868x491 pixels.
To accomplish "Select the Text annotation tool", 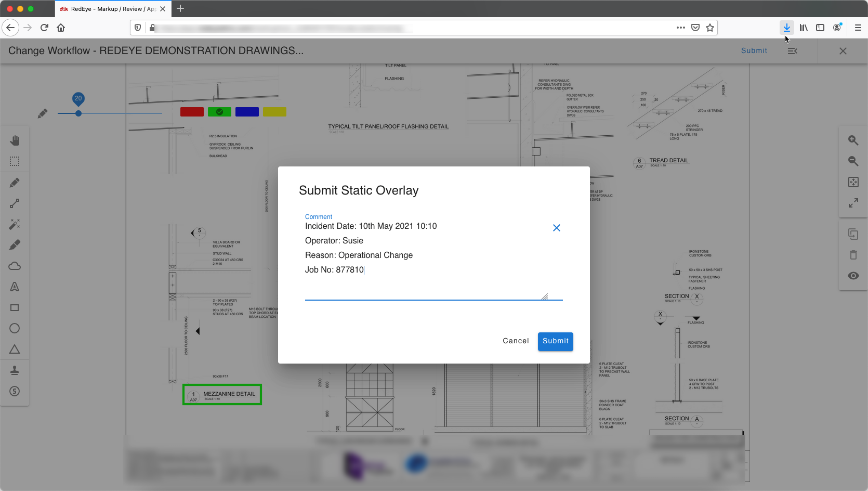I will 15,287.
